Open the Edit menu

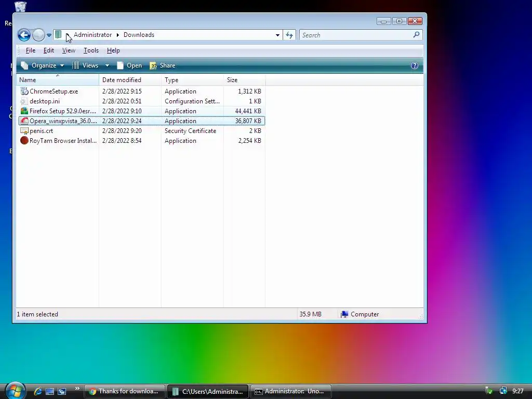click(x=48, y=50)
